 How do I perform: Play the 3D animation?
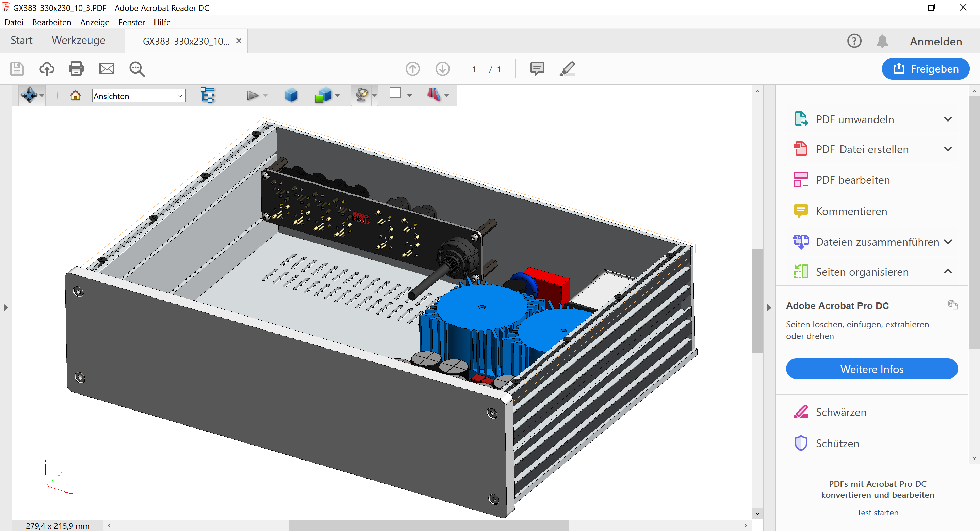point(252,95)
